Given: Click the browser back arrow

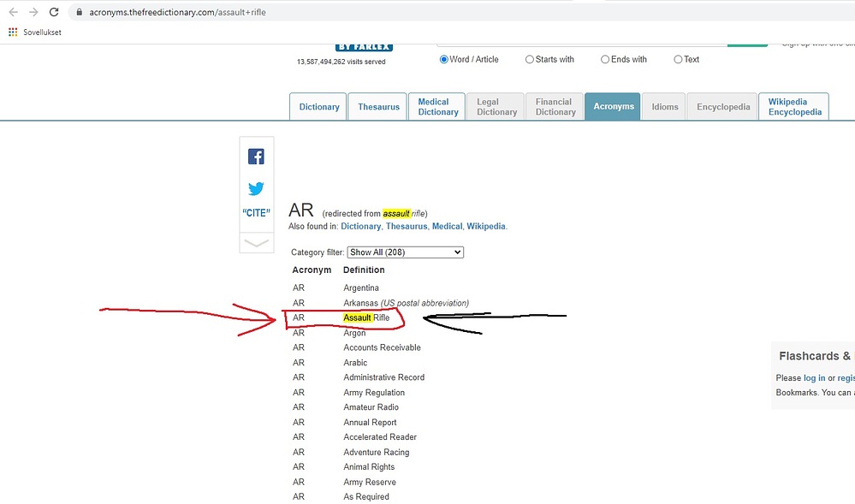Looking at the screenshot, I should [13, 13].
